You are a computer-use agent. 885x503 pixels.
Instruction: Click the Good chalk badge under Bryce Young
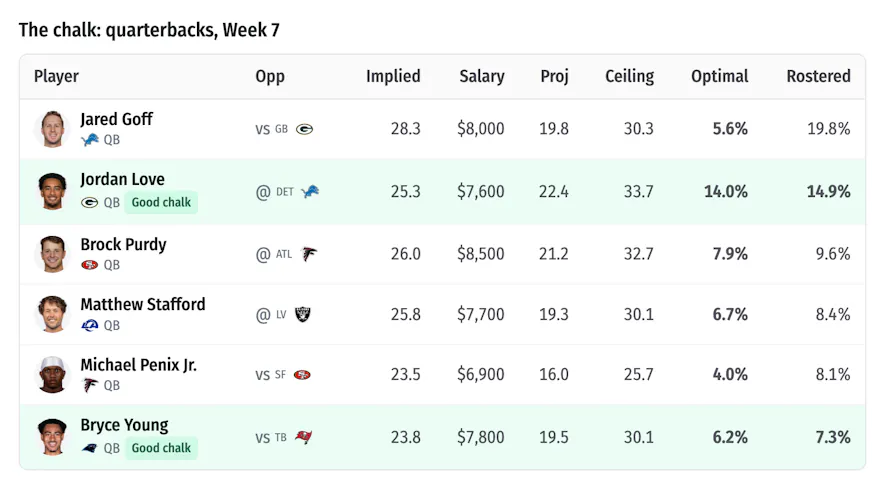tap(161, 448)
